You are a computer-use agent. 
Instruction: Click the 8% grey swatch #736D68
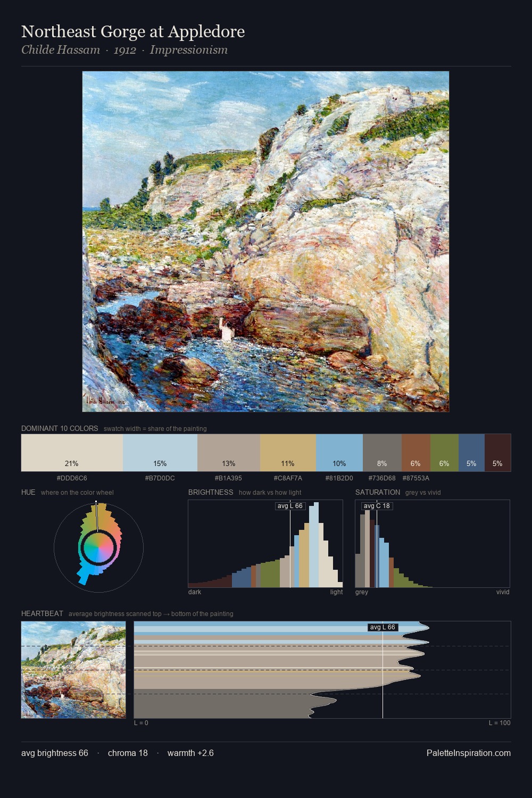pyautogui.click(x=382, y=453)
